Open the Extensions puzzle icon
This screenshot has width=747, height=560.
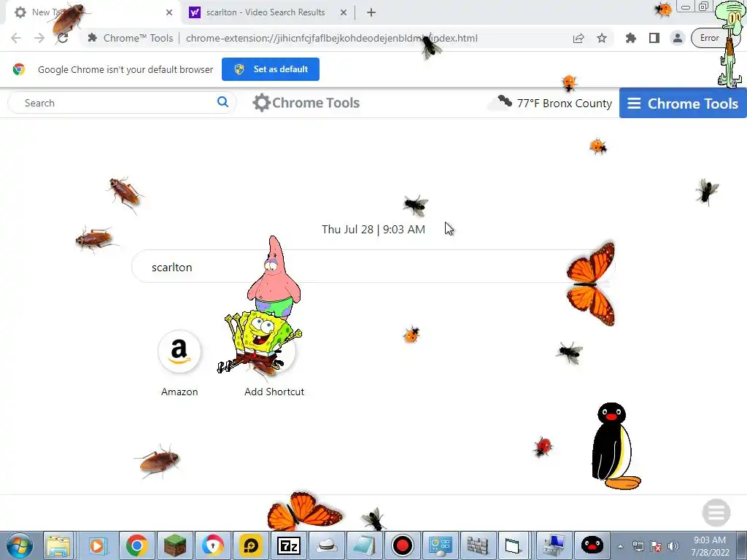coord(631,38)
